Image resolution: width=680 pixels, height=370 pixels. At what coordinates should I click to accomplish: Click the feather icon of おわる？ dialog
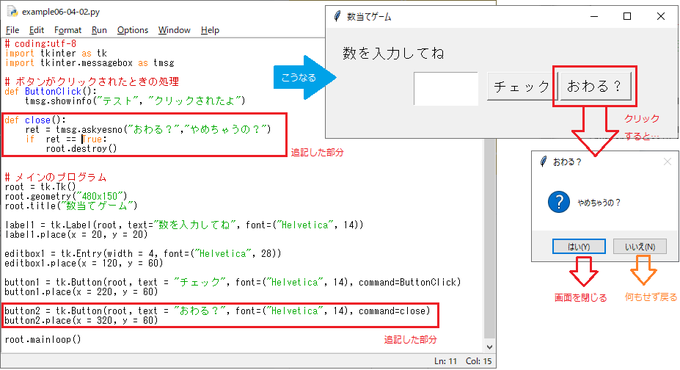click(543, 162)
